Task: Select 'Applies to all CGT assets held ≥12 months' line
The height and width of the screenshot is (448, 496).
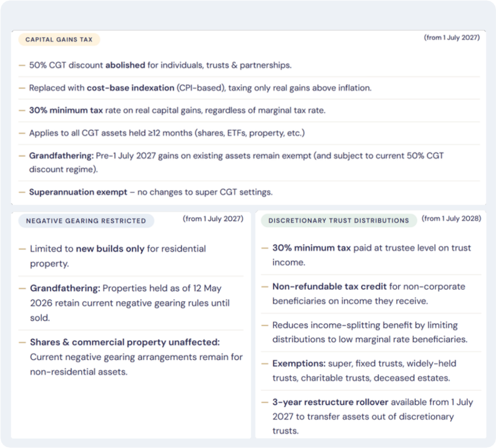Action: point(167,133)
